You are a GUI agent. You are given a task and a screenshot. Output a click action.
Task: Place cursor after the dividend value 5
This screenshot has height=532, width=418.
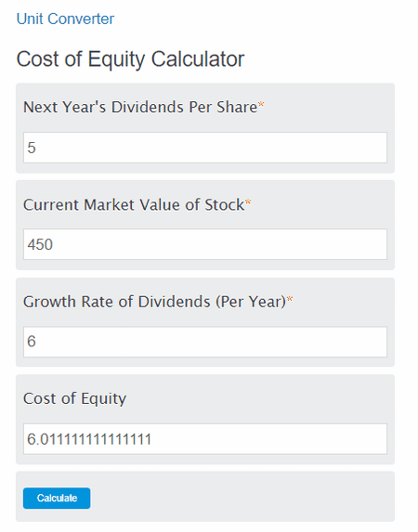36,148
